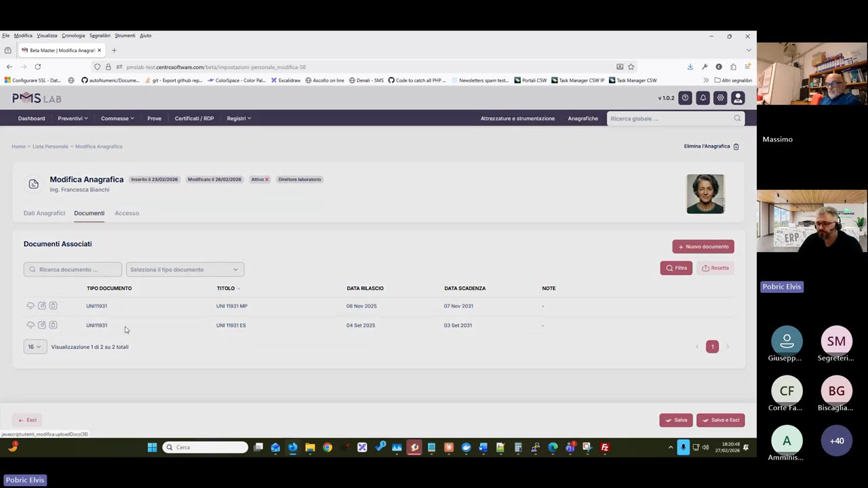This screenshot has width=868, height=488.
Task: Expand the Seleziona il tipo documento dropdown
Action: point(185,270)
